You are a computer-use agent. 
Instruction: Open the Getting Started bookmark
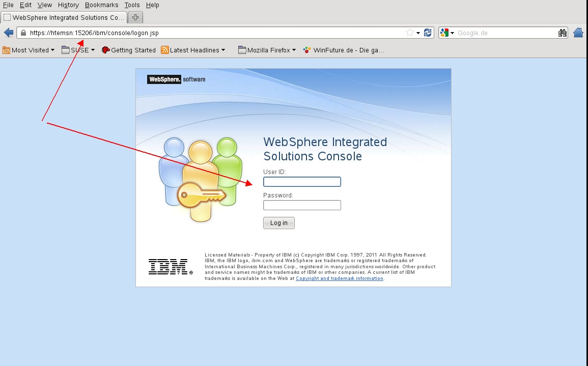click(129, 50)
